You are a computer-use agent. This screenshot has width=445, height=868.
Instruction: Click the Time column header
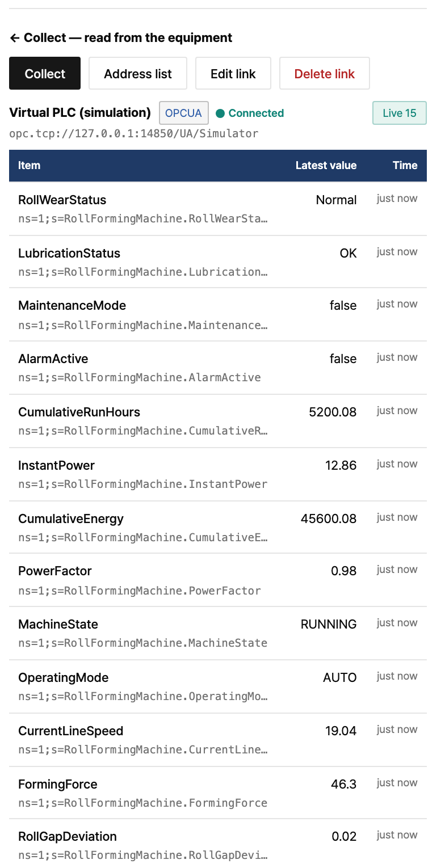405,166
